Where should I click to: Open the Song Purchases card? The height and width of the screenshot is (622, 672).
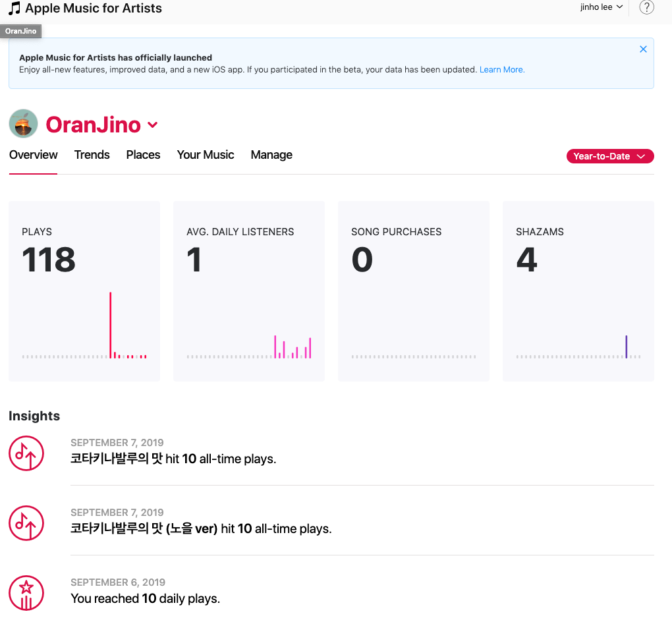[414, 291]
